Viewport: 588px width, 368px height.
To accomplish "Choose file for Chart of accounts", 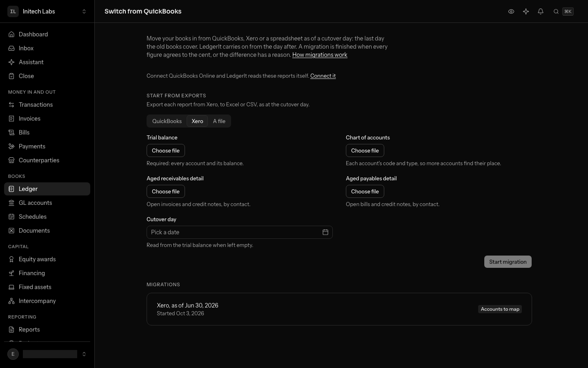I will [x=365, y=150].
